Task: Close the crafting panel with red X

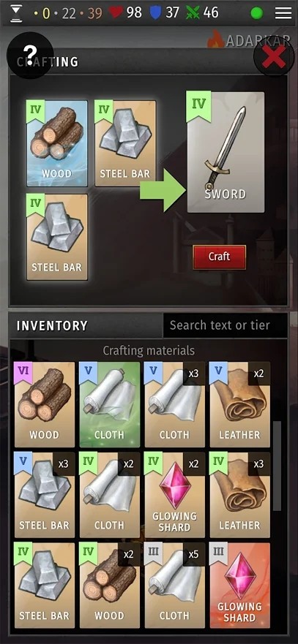Action: tap(274, 56)
